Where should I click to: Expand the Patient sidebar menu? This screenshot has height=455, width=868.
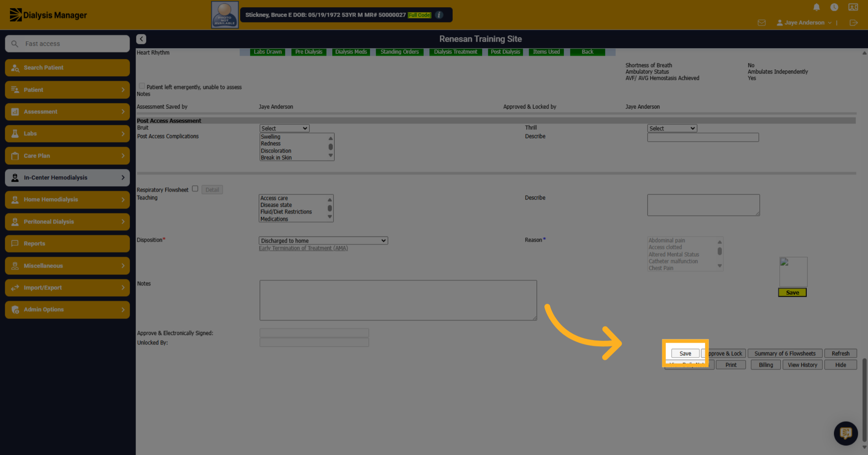(67, 90)
